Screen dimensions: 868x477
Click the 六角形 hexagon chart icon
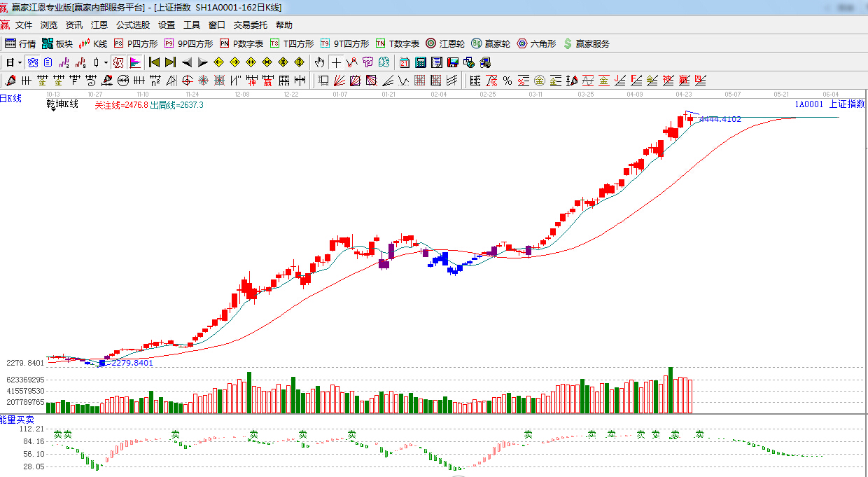pos(536,43)
